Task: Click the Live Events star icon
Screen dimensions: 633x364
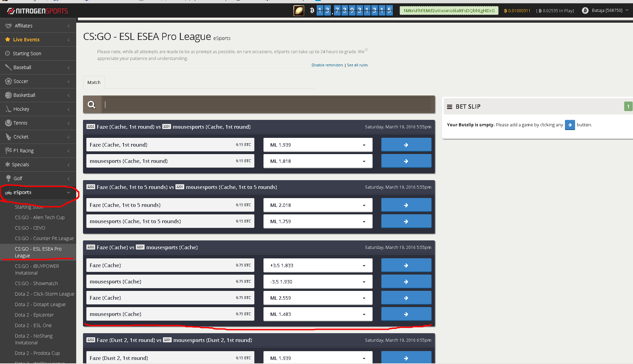Action: (8, 40)
